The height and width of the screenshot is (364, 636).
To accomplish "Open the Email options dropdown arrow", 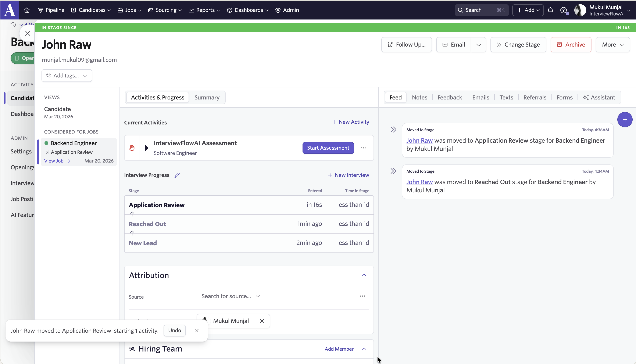I will tap(478, 45).
